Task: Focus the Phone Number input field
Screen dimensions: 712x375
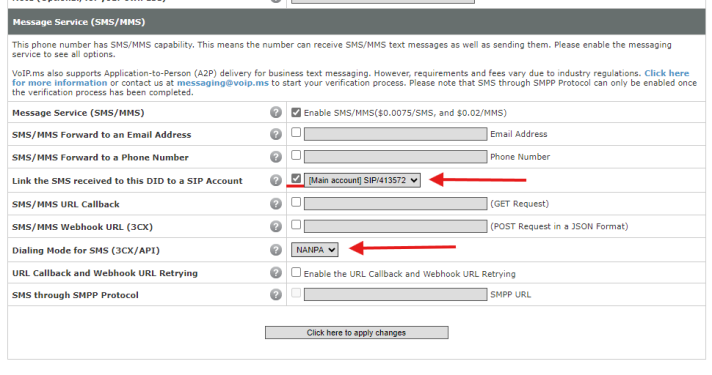Action: click(x=396, y=157)
